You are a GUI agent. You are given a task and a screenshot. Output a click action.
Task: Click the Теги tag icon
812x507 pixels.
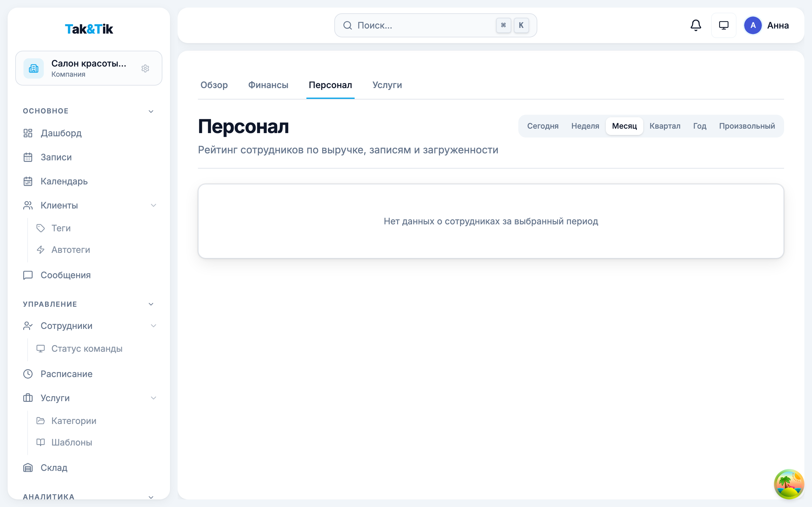tap(41, 228)
